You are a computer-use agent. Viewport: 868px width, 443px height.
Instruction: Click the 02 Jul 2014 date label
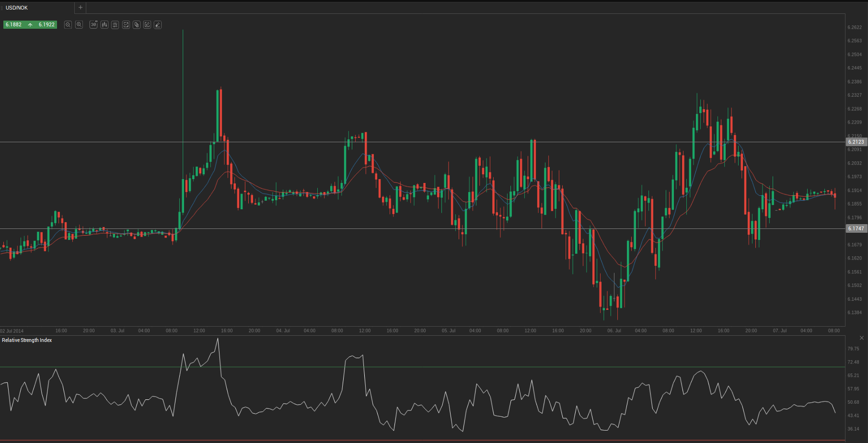12,331
